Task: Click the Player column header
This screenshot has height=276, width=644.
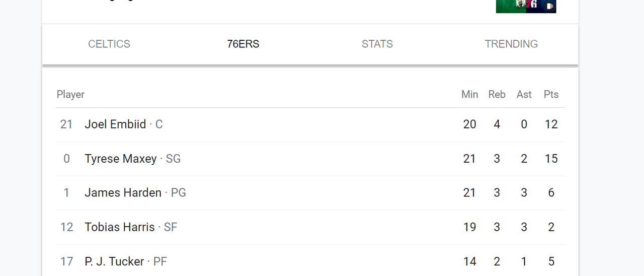Action: [x=70, y=95]
